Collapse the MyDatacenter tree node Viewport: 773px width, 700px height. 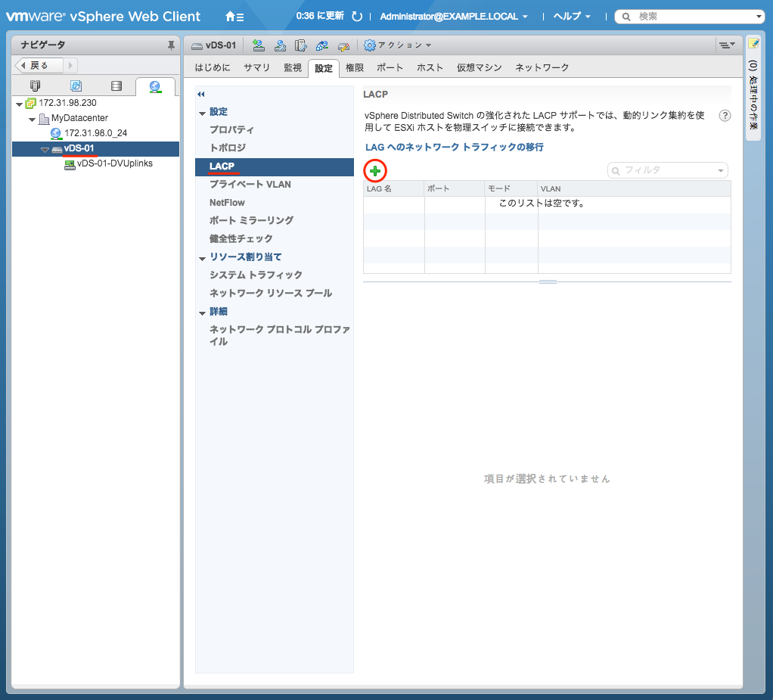[x=32, y=120]
